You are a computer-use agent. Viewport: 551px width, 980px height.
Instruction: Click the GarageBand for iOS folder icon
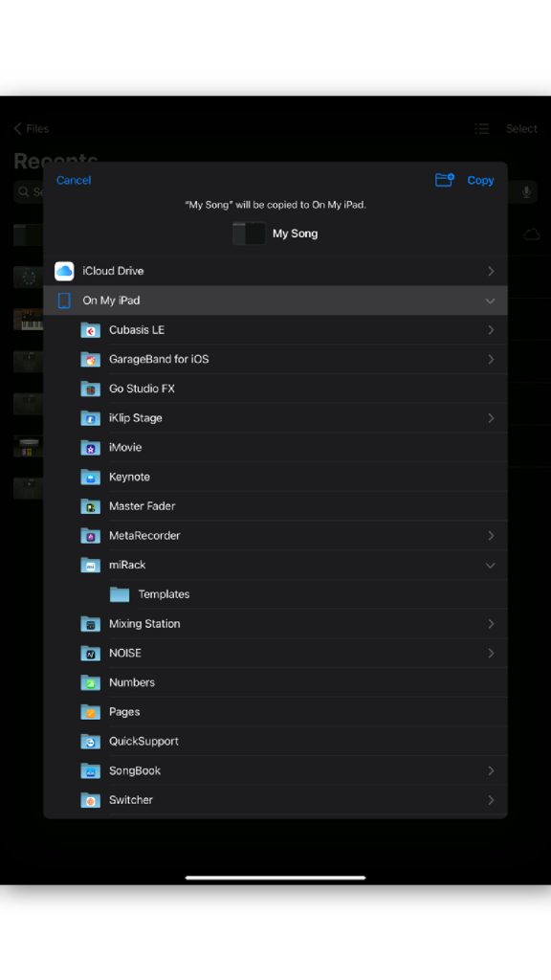click(x=91, y=360)
